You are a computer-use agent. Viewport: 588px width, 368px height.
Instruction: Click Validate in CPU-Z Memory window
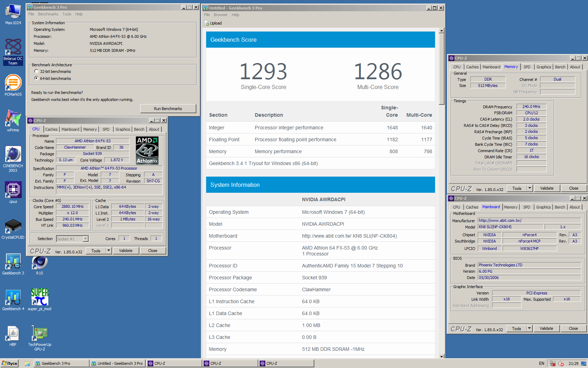point(547,188)
